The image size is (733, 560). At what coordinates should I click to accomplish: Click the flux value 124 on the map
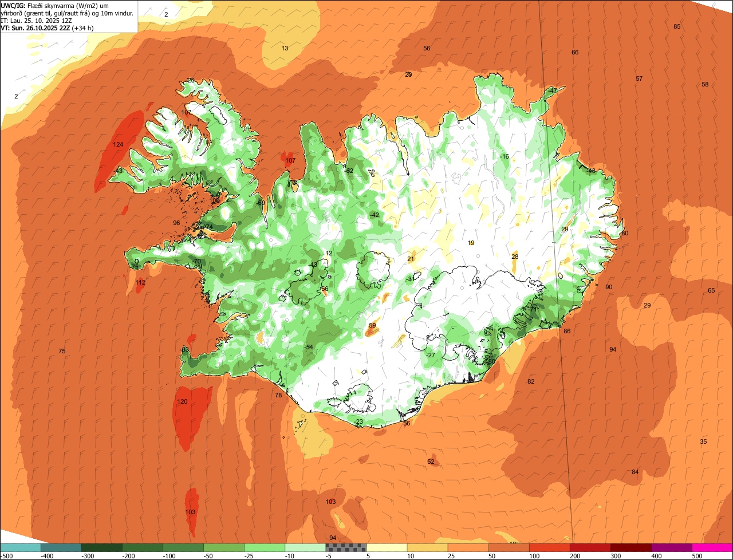tap(119, 144)
